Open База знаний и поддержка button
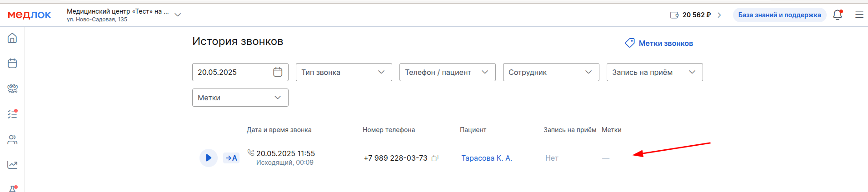The width and height of the screenshot is (868, 192). [779, 15]
